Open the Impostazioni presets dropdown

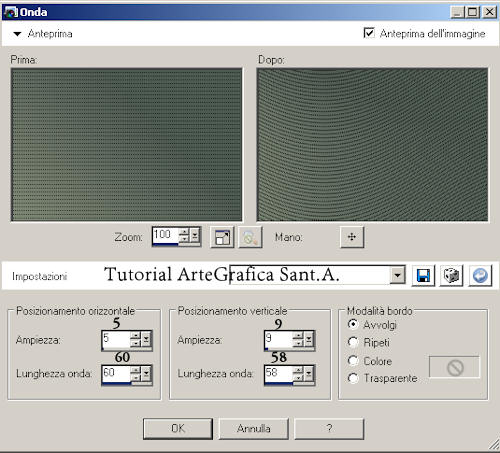click(x=397, y=276)
